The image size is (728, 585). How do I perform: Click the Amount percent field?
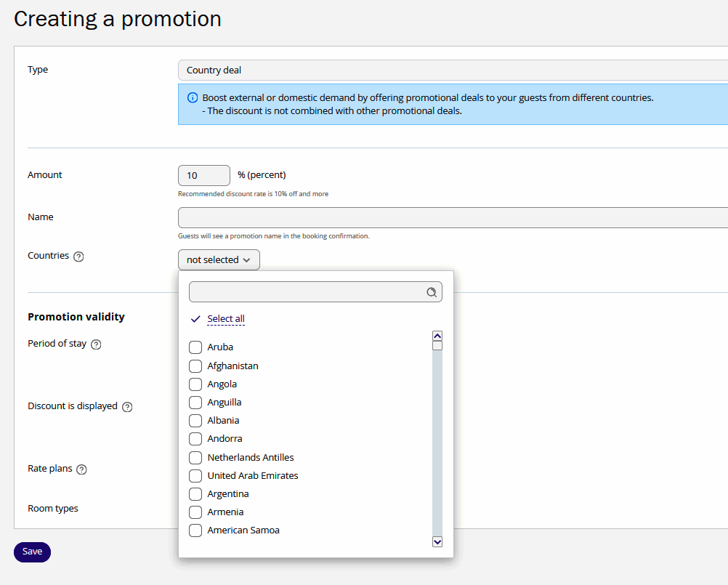[203, 175]
